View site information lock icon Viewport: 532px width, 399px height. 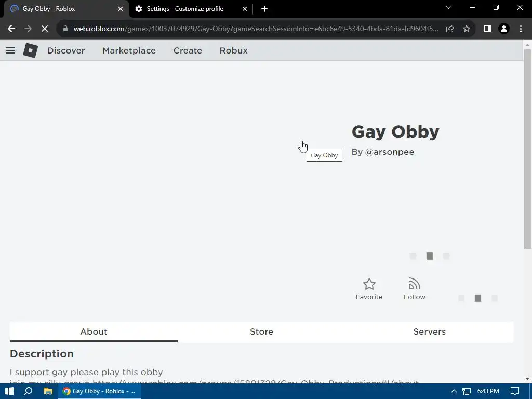65,29
